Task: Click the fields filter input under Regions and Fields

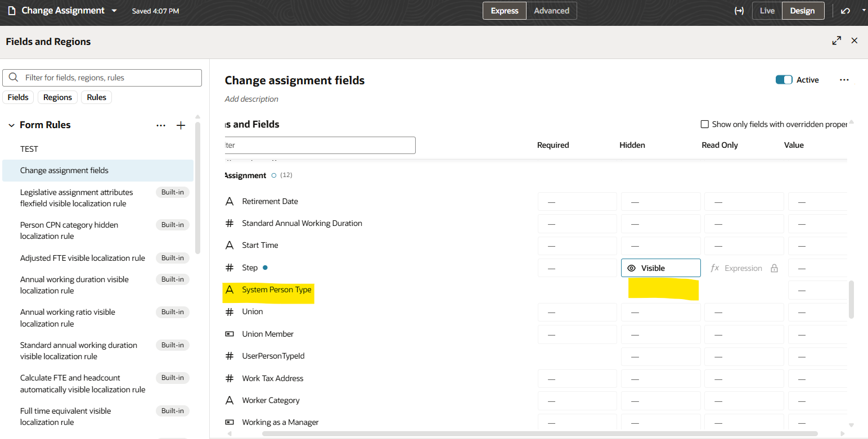Action: click(x=320, y=145)
